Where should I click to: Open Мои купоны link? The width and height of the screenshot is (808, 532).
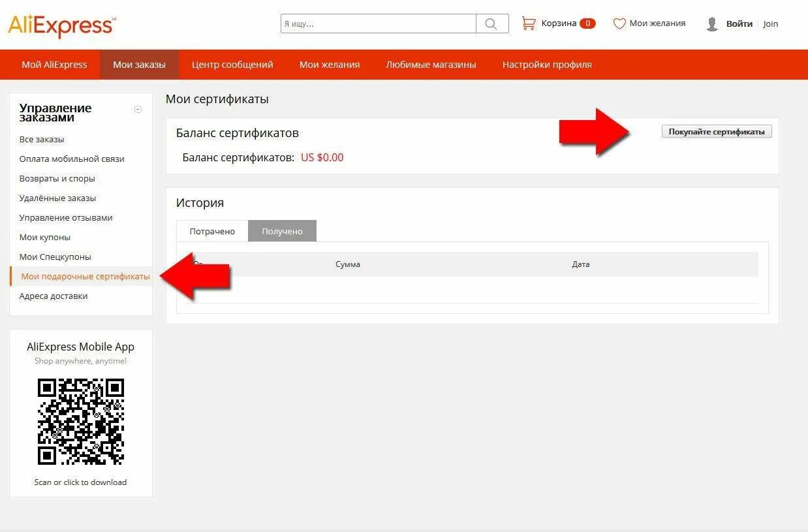coord(45,237)
